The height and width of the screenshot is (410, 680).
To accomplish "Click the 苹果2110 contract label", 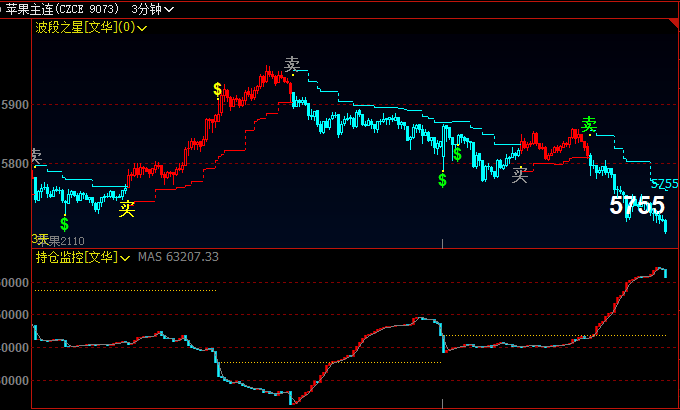I will [61, 241].
